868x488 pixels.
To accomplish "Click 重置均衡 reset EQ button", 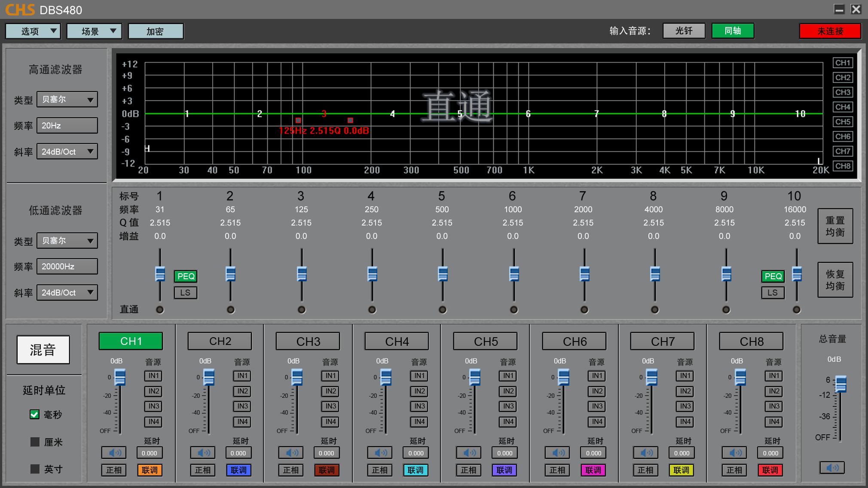I will coord(835,226).
